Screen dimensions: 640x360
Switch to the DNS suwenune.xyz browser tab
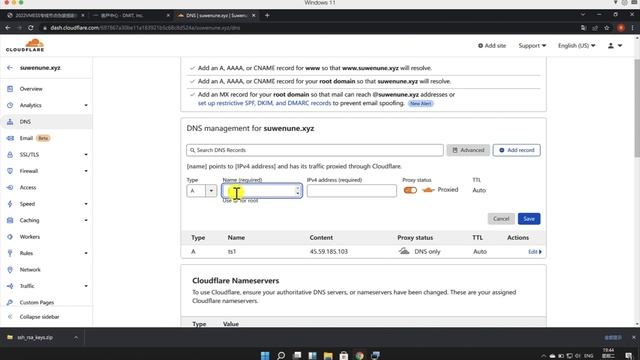tap(216, 15)
